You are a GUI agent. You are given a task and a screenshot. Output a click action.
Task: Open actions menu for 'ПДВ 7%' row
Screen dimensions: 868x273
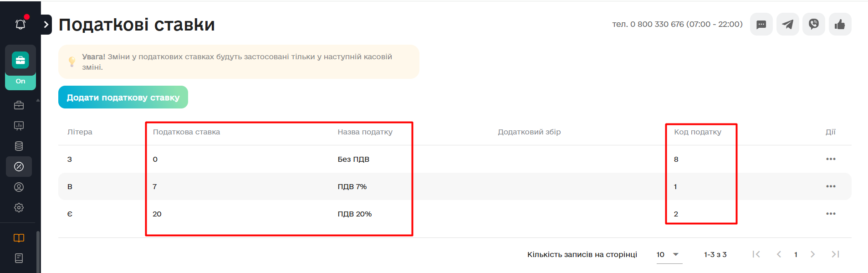831,186
